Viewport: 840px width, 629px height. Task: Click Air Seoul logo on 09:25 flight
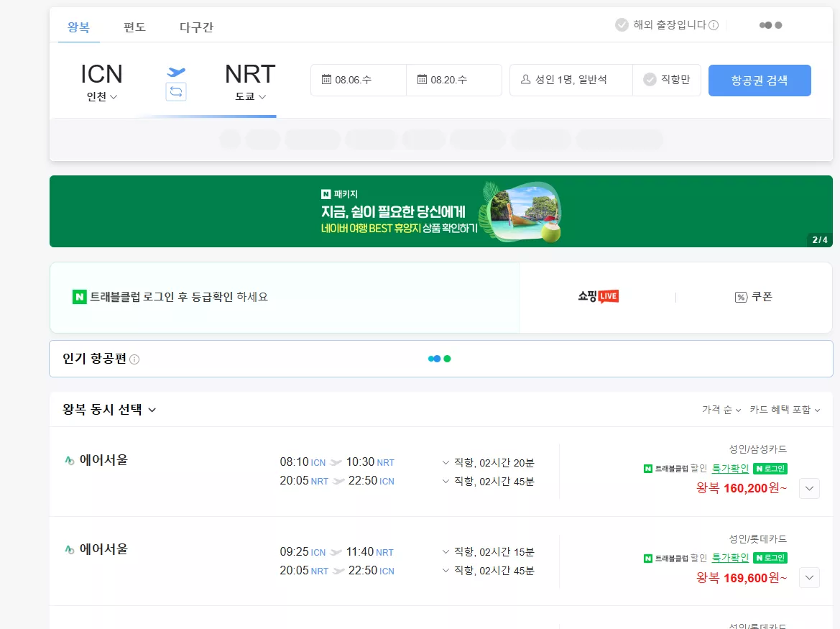pyautogui.click(x=70, y=550)
